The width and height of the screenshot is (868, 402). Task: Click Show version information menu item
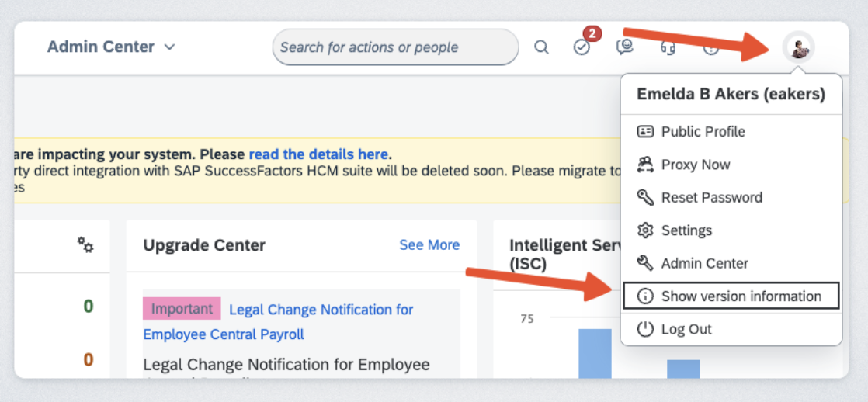coord(741,296)
